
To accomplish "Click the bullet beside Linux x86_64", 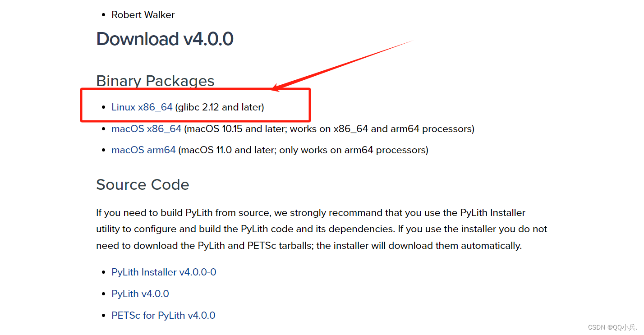I will (x=103, y=107).
